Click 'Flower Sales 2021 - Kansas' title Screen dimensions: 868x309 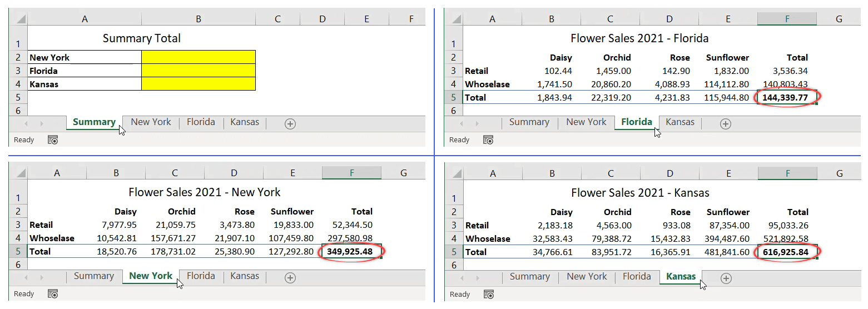click(x=640, y=193)
